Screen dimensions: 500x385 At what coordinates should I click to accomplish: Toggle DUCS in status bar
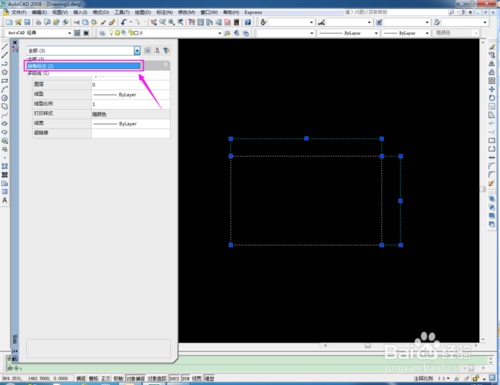(x=174, y=378)
